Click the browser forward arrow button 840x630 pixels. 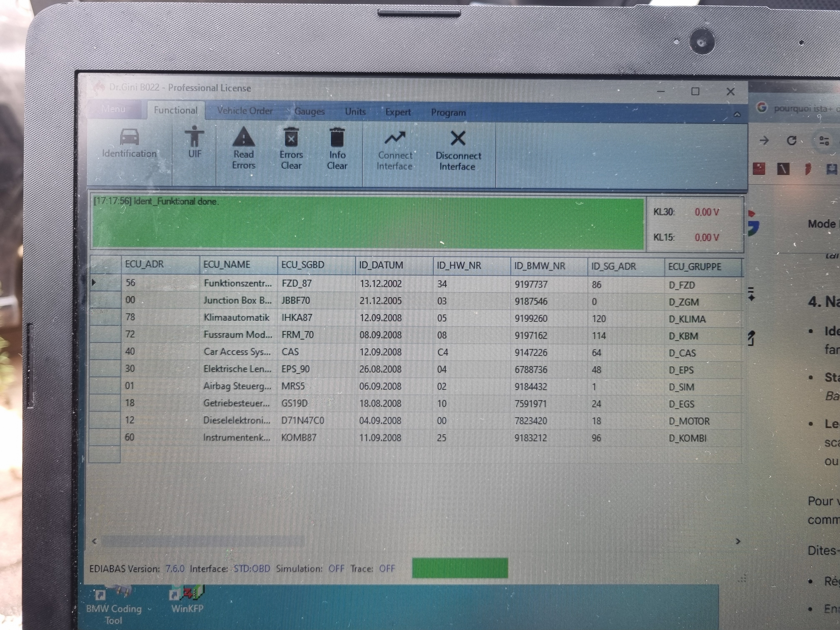point(764,141)
